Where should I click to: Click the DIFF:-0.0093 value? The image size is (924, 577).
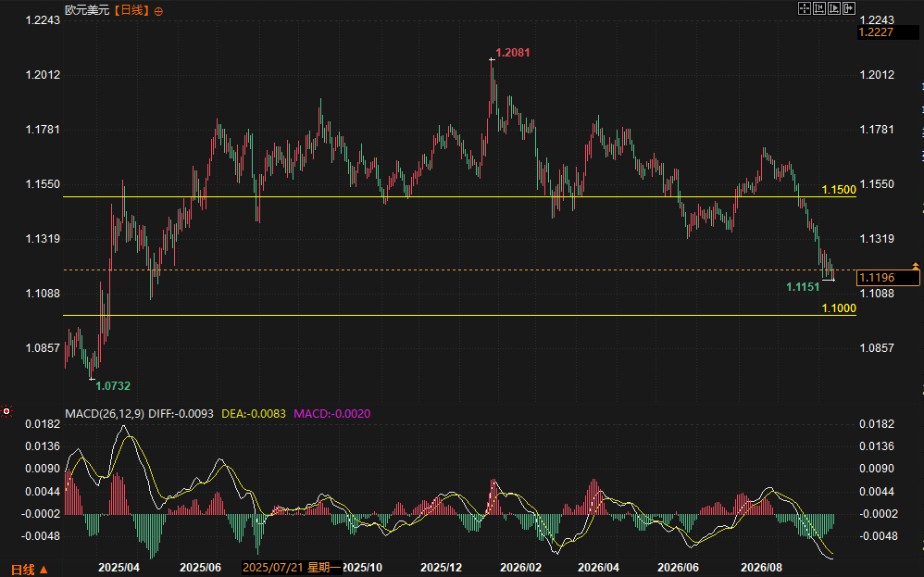(x=181, y=414)
